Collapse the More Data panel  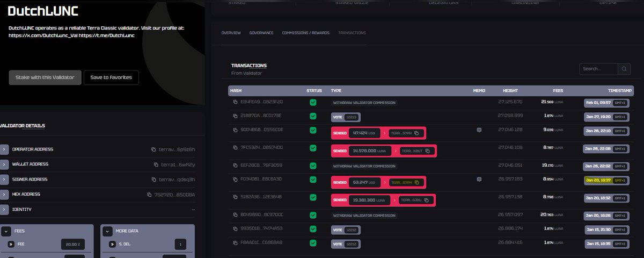click(107, 231)
